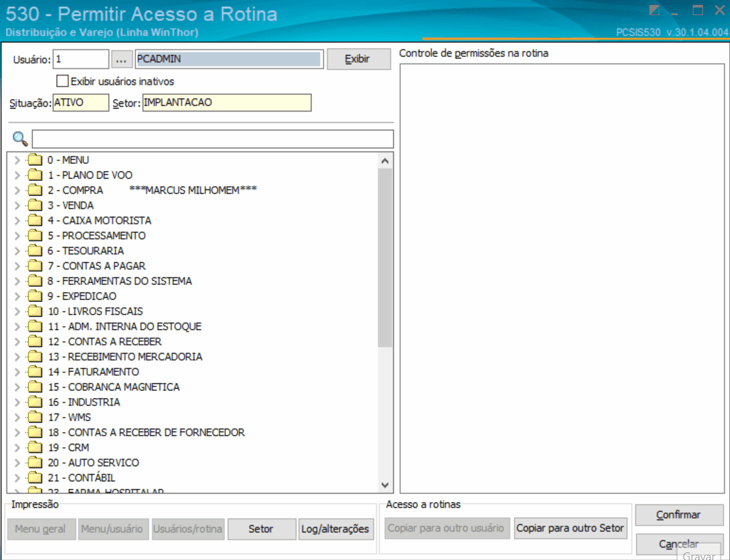Select the 3 - VENDA tree label

point(71,206)
